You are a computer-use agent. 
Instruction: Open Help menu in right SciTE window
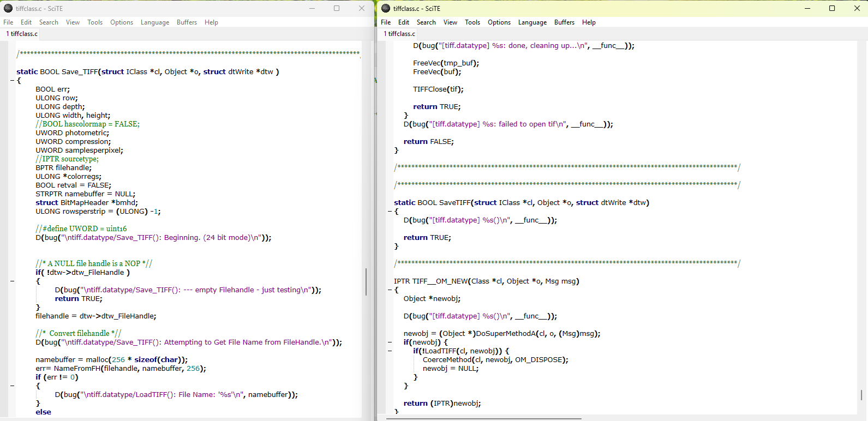pos(589,22)
